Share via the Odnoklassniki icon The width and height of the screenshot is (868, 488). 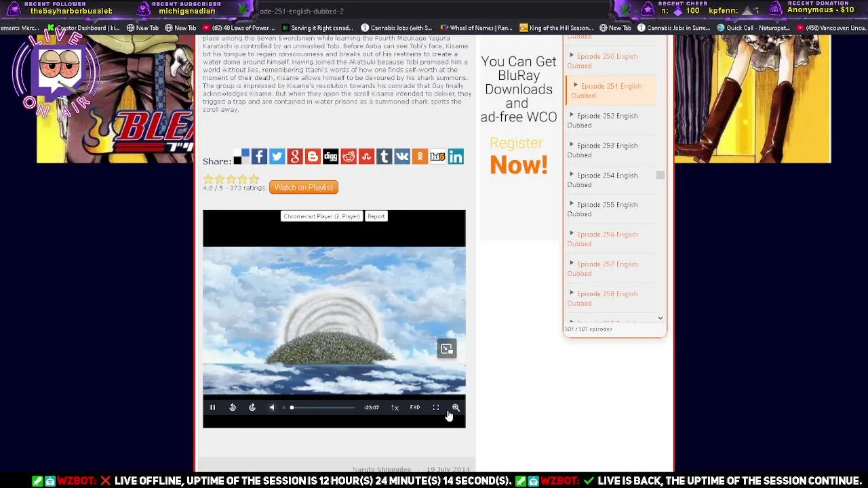420,157
